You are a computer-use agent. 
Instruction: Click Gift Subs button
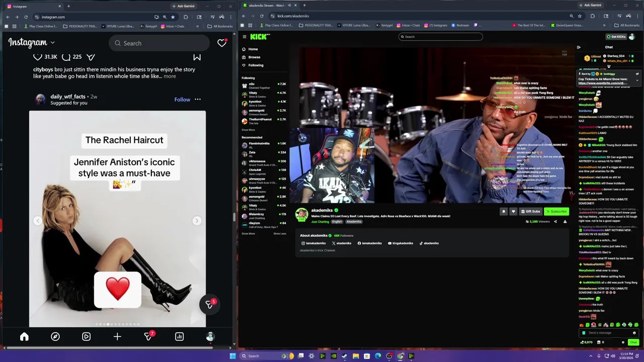[530, 212]
